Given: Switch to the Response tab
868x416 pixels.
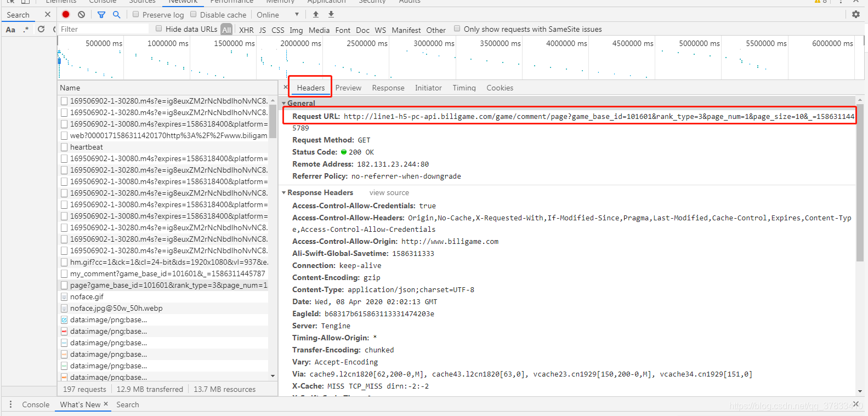Looking at the screenshot, I should click(x=388, y=88).
